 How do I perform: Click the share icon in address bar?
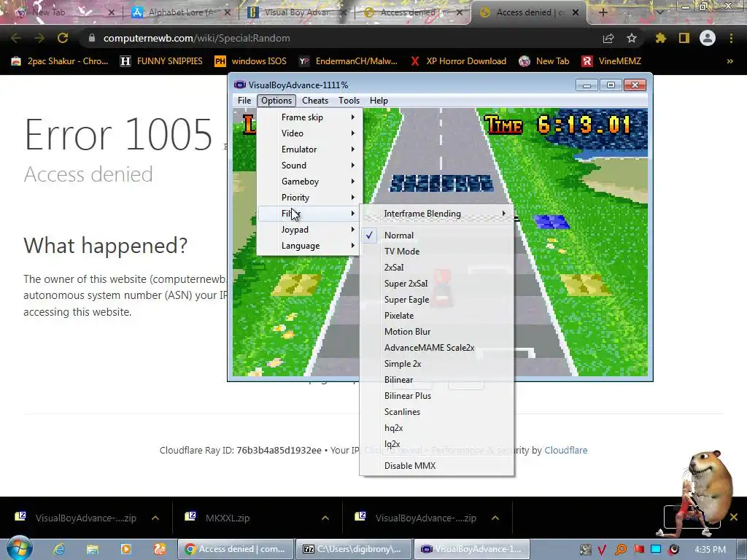tap(608, 38)
